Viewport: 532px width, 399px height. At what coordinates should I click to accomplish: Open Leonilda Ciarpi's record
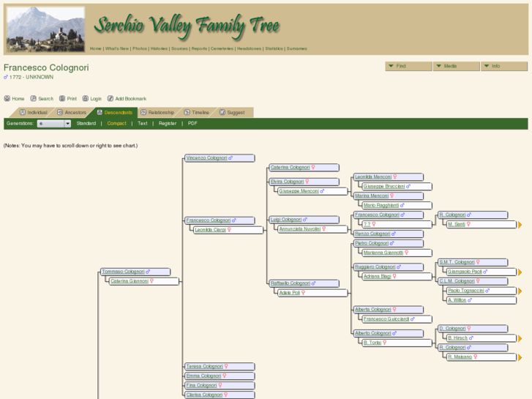210,230
